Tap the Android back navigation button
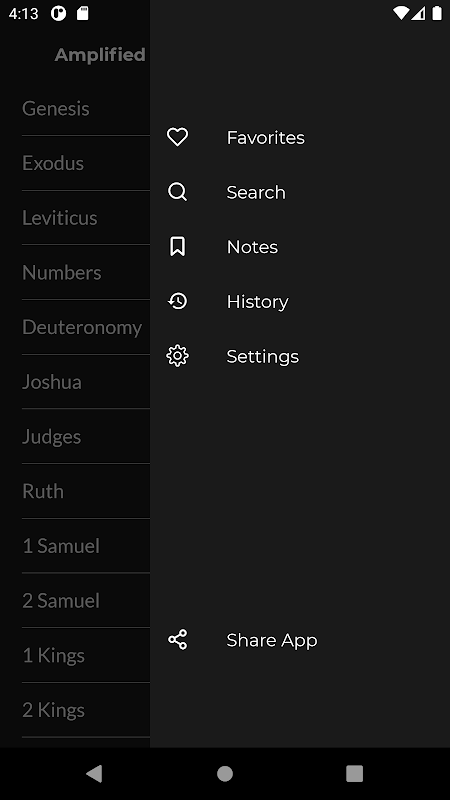This screenshot has height=800, width=450. 94,773
